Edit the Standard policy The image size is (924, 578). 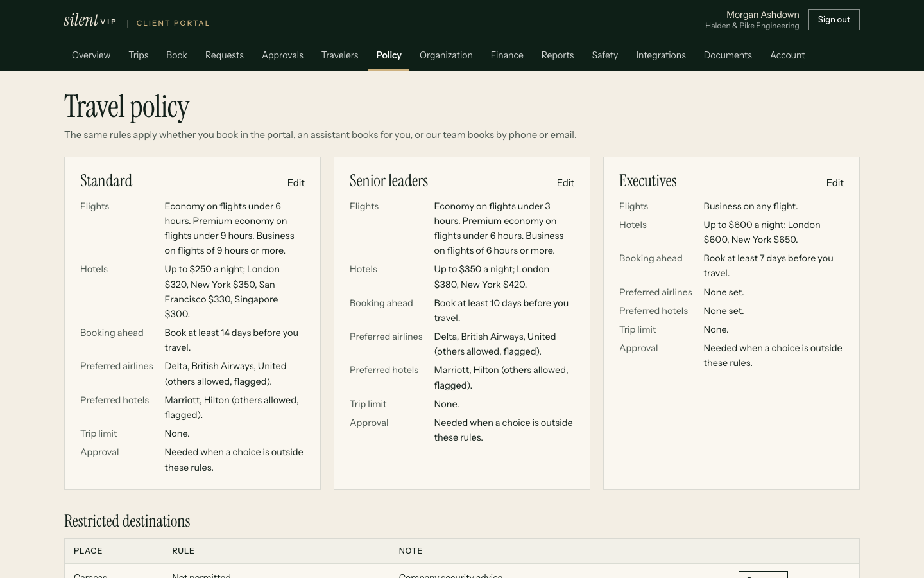coord(296,183)
